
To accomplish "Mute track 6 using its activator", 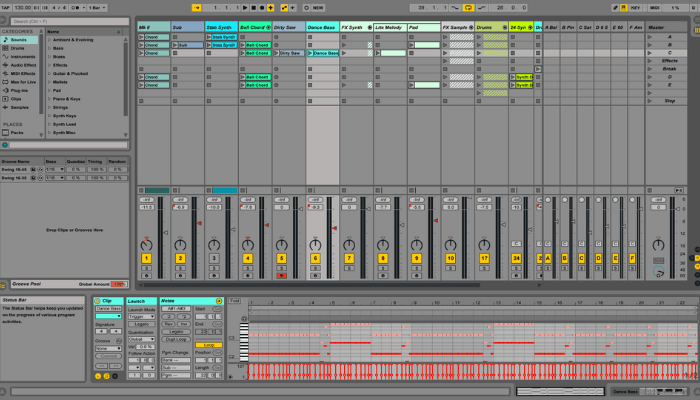I will point(315,259).
